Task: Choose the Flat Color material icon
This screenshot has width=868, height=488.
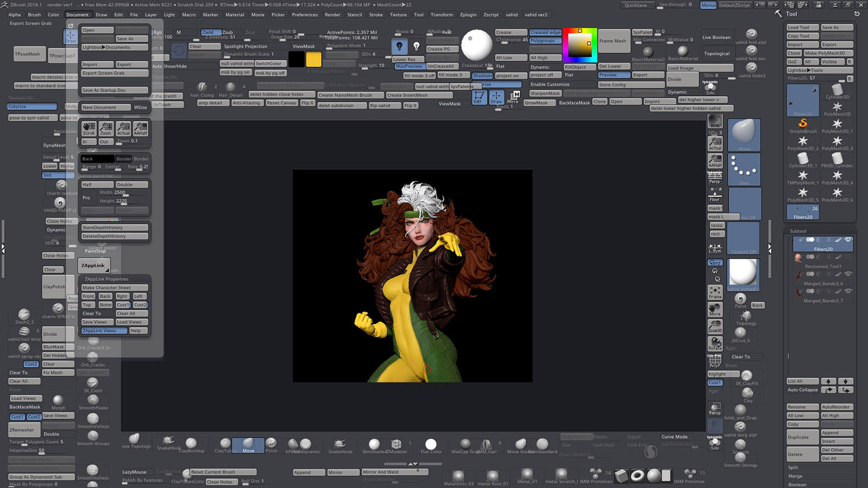Action: [431, 446]
